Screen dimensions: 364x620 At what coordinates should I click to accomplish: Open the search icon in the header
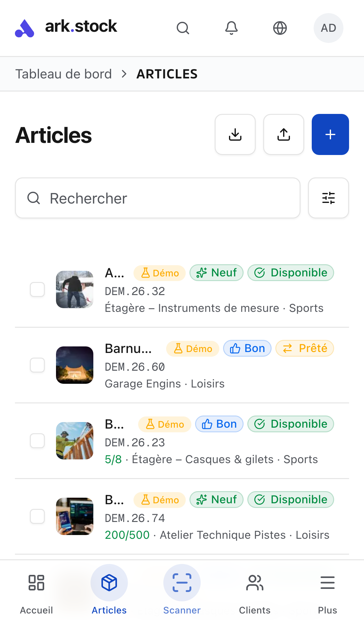183,28
